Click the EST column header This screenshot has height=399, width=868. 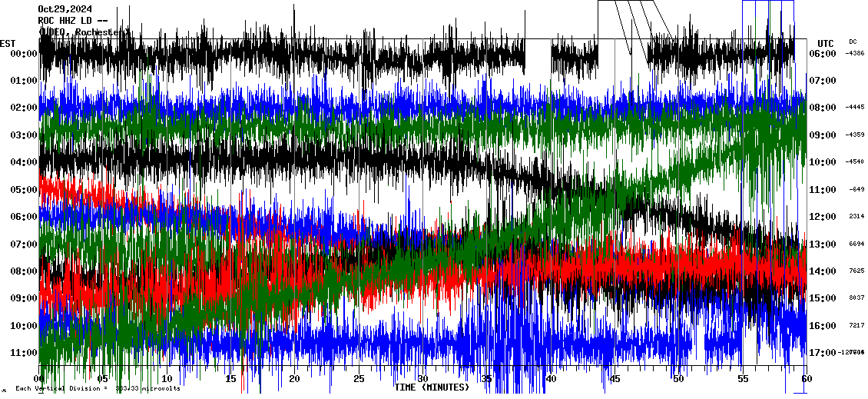pyautogui.click(x=8, y=43)
